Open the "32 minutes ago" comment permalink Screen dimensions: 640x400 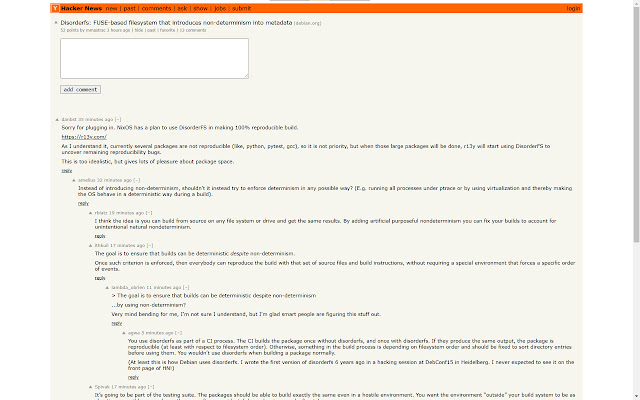point(114,180)
